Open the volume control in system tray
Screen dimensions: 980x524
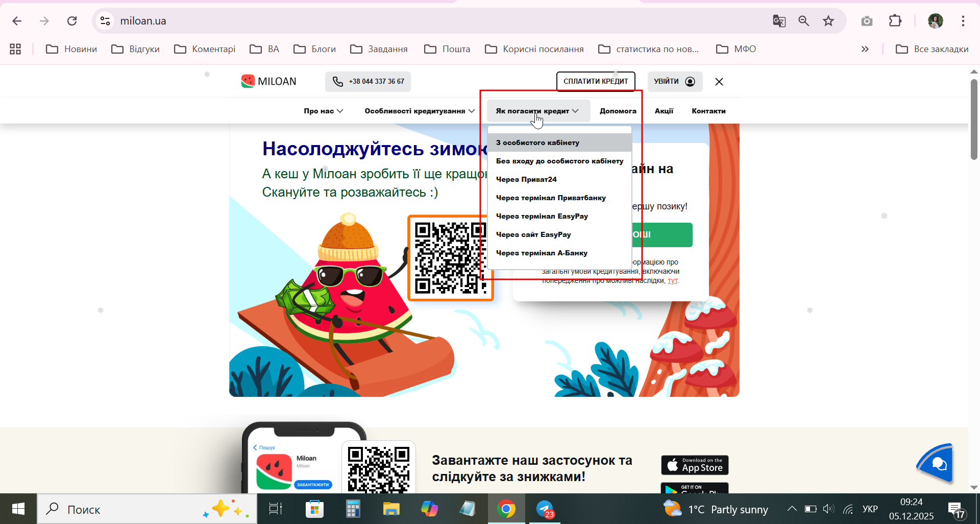pos(828,509)
